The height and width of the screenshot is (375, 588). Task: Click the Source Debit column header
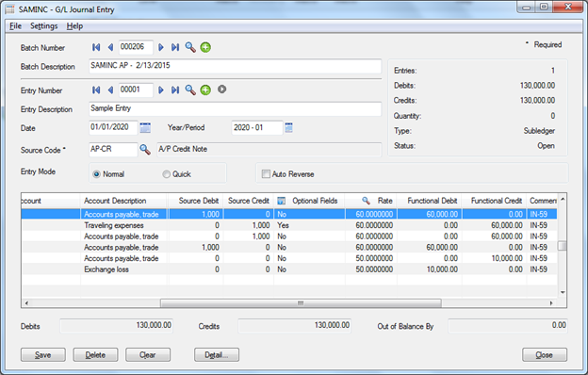195,201
